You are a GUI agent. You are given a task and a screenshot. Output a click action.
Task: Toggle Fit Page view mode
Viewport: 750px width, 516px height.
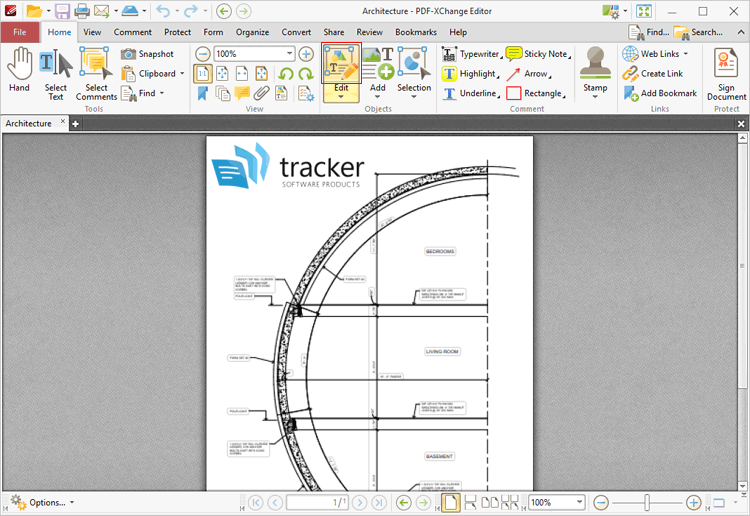coord(222,74)
